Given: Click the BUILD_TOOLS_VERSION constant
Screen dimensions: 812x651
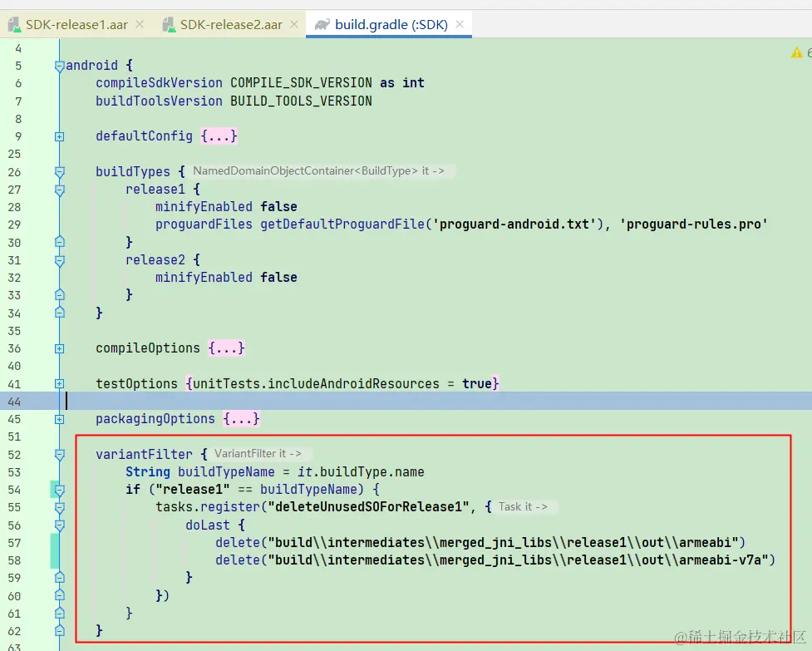Looking at the screenshot, I should point(301,101).
